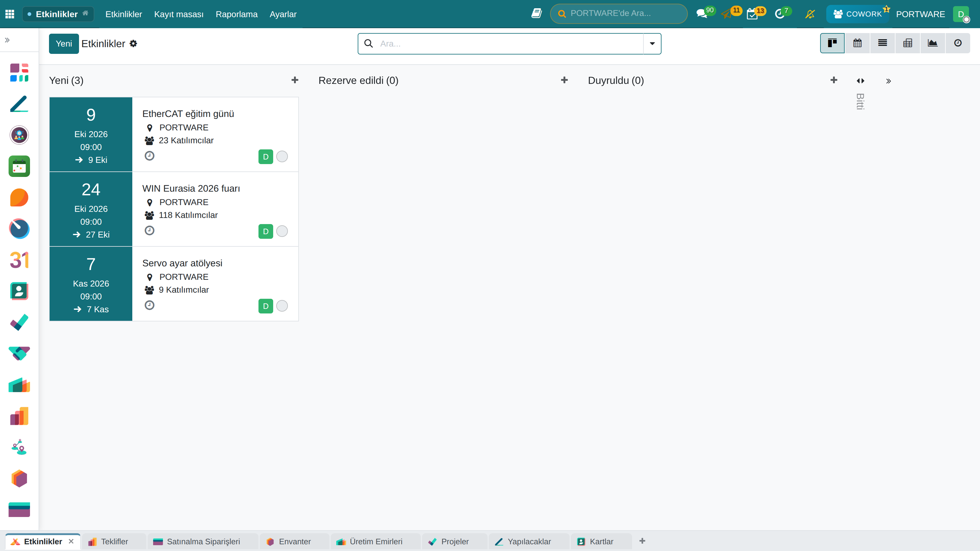Open the COWORK button

coord(858,14)
